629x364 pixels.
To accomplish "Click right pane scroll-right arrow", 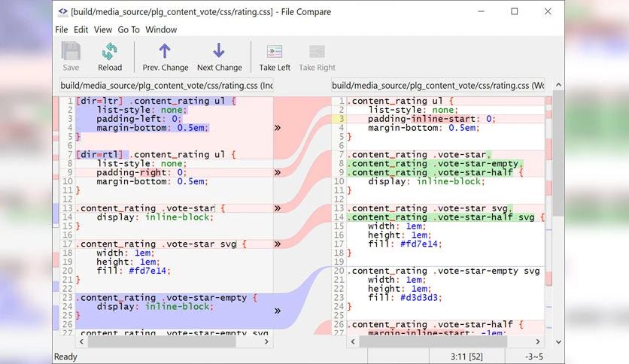I will [538, 341].
